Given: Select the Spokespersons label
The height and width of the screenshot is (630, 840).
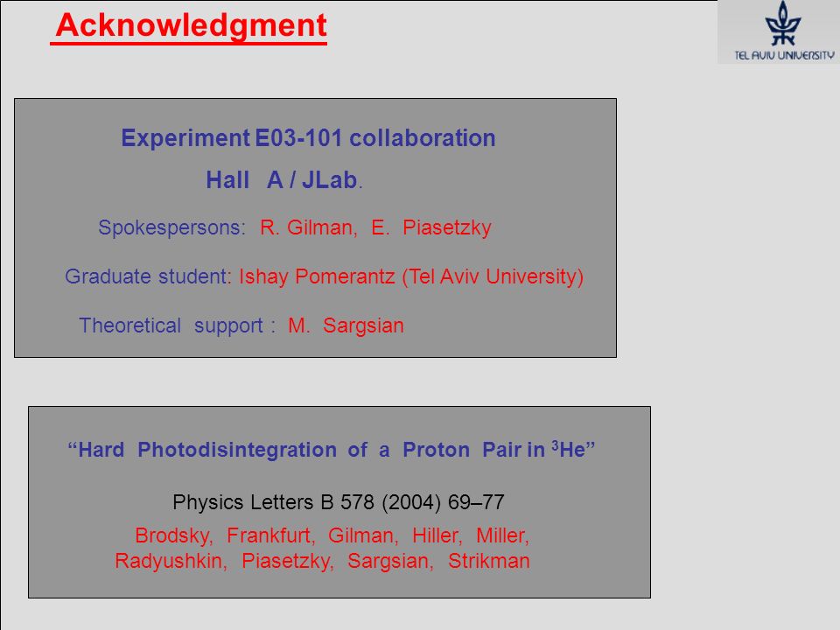Looking at the screenshot, I should pyautogui.click(x=171, y=227).
